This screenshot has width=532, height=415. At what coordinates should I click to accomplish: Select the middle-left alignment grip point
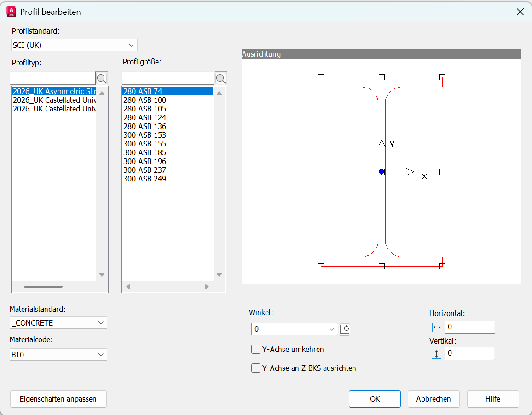[x=321, y=172]
